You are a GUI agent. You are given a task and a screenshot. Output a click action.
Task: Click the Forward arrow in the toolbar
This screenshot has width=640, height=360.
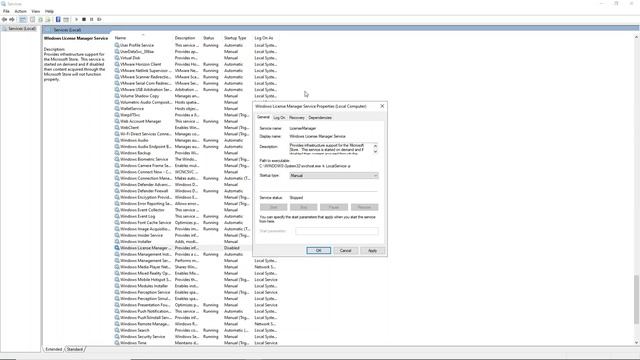(x=12, y=19)
